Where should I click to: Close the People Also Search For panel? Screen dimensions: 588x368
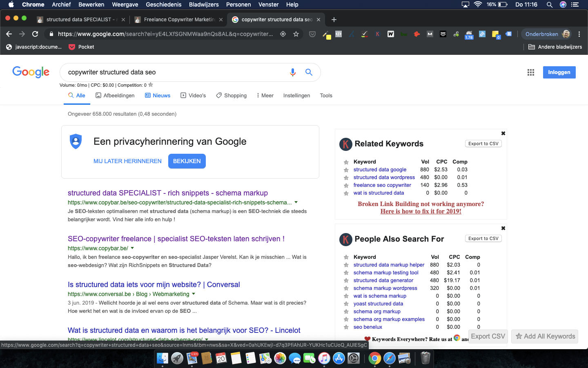(x=503, y=228)
